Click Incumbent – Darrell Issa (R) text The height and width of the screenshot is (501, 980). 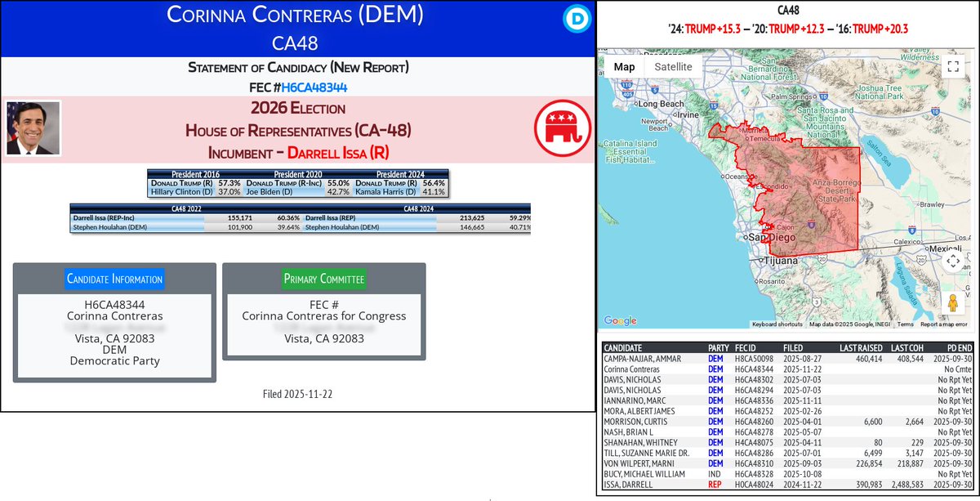(297, 152)
